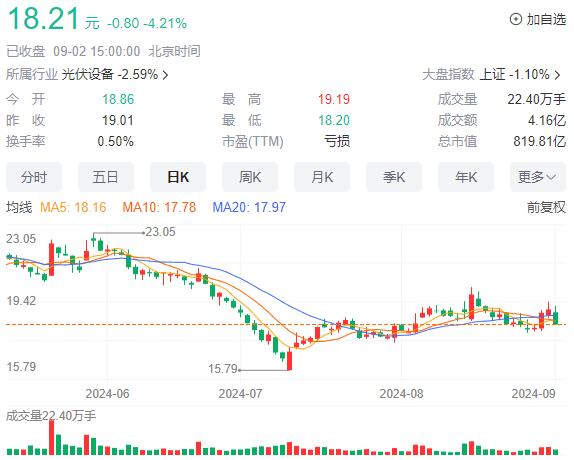
Task: Select the 月K chart tab
Action: [322, 177]
